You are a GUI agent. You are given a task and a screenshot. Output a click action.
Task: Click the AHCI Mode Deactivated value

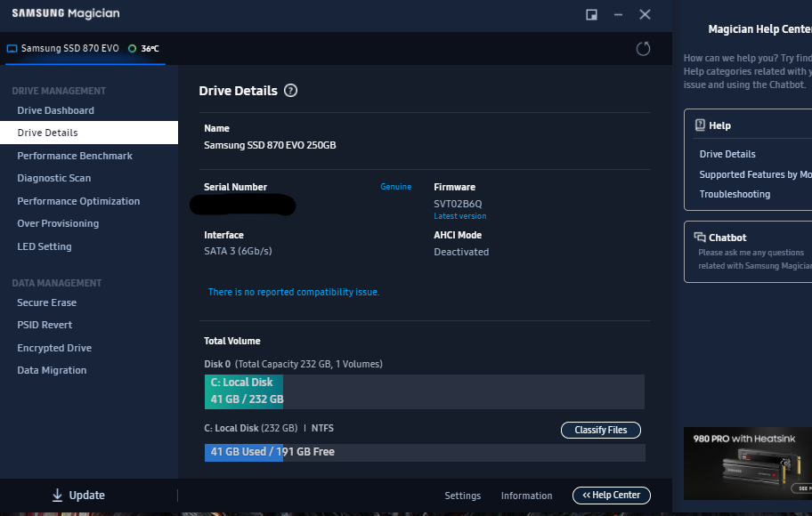(461, 252)
